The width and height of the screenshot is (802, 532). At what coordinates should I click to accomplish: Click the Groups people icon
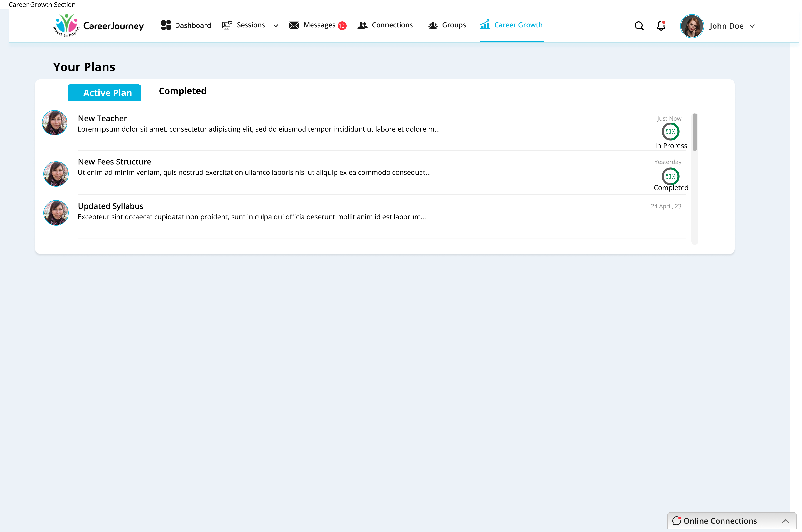point(433,25)
